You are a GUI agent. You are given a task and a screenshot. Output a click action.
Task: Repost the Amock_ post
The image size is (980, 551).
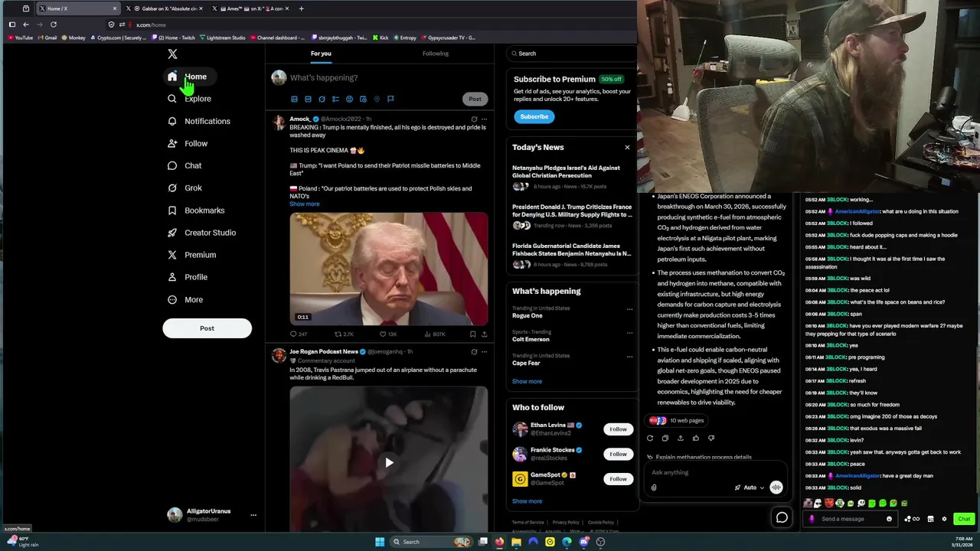344,334
